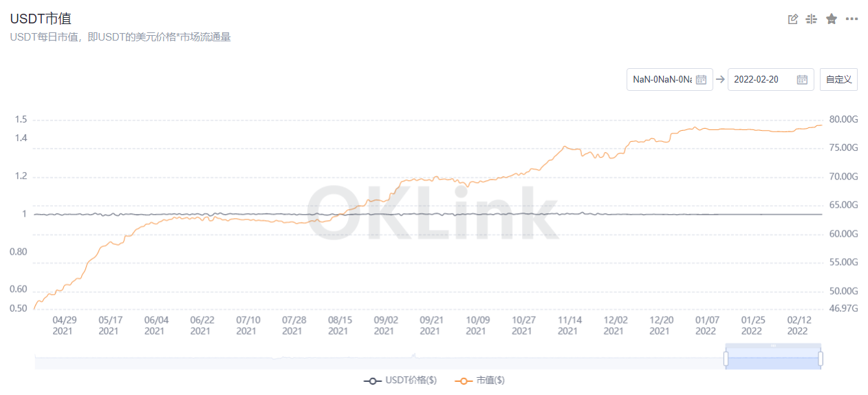Viewport: 868px width, 395px height.
Task: Click the compare/split chart icon
Action: click(812, 19)
